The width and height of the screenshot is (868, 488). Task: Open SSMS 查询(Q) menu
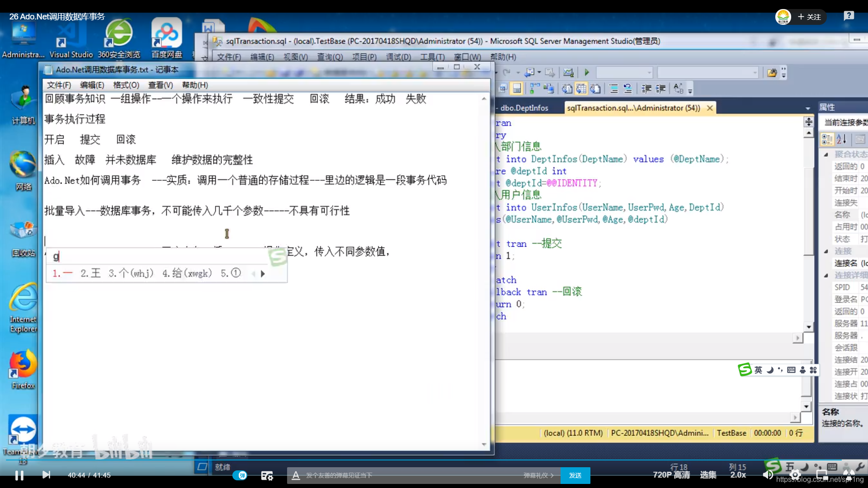tap(330, 57)
